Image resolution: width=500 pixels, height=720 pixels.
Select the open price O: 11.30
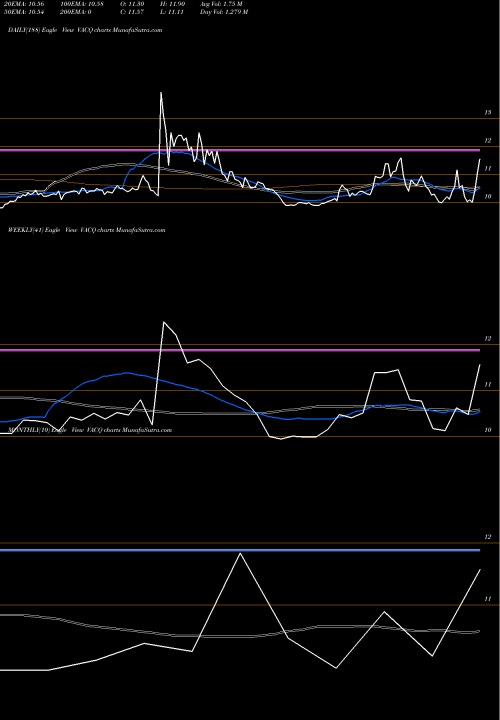coord(132,4)
